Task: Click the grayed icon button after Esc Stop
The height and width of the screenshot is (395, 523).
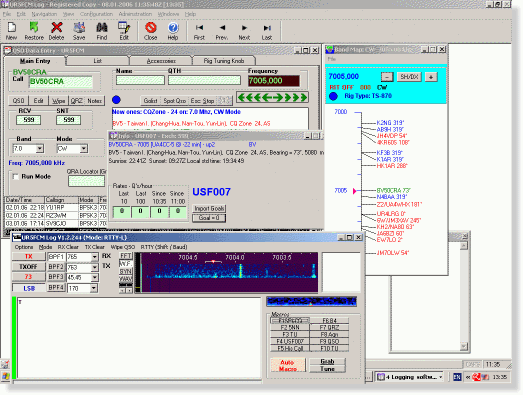Action: click(x=224, y=100)
